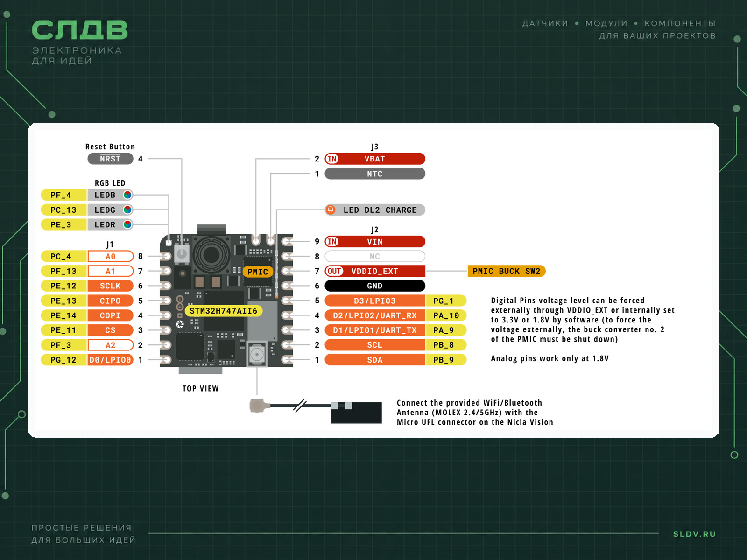This screenshot has height=560, width=747.
Task: Click the orange LED DL2 CHARGE icon
Action: (x=331, y=210)
